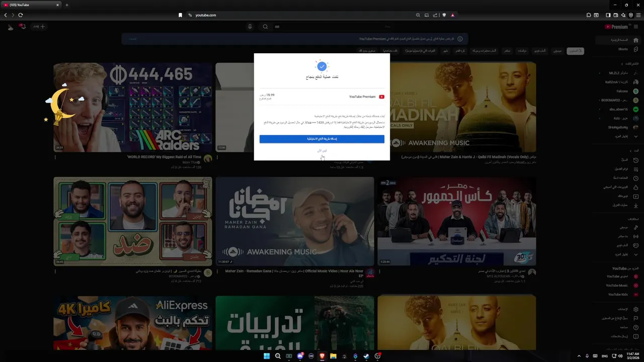Expand the Subscriptions section header chevron
The height and width of the screenshot is (362, 644).
(622, 64)
